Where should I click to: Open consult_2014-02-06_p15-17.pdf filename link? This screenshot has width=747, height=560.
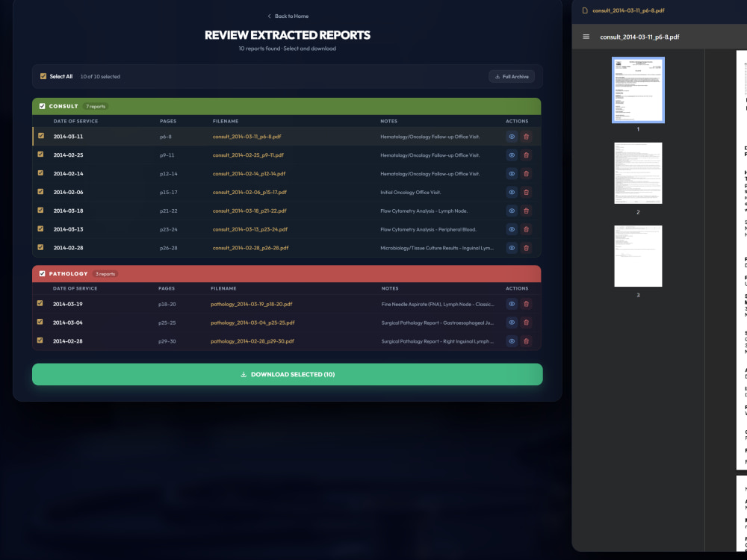coord(249,193)
